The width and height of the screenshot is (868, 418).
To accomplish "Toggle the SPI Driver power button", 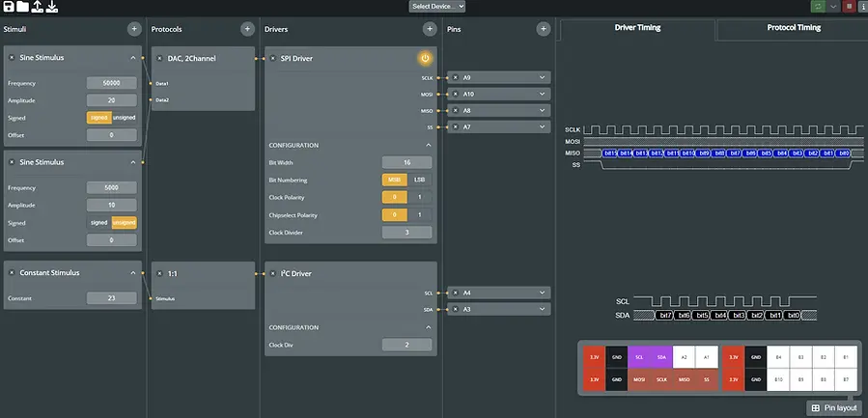I will coord(425,58).
